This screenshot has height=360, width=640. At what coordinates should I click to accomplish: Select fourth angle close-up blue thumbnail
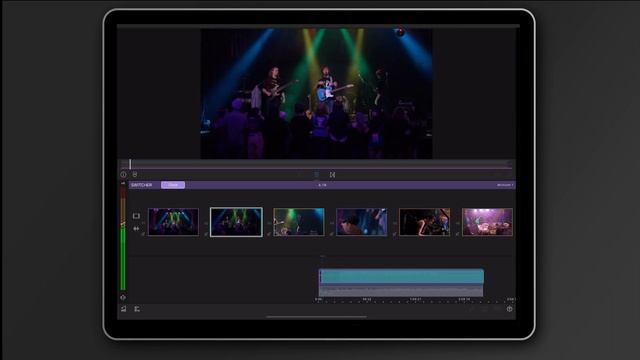click(x=362, y=222)
